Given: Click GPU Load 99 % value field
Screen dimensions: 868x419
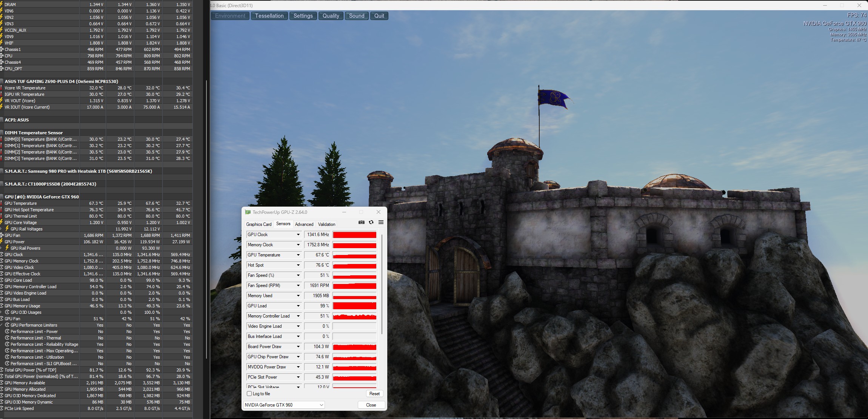Looking at the screenshot, I should [x=317, y=306].
